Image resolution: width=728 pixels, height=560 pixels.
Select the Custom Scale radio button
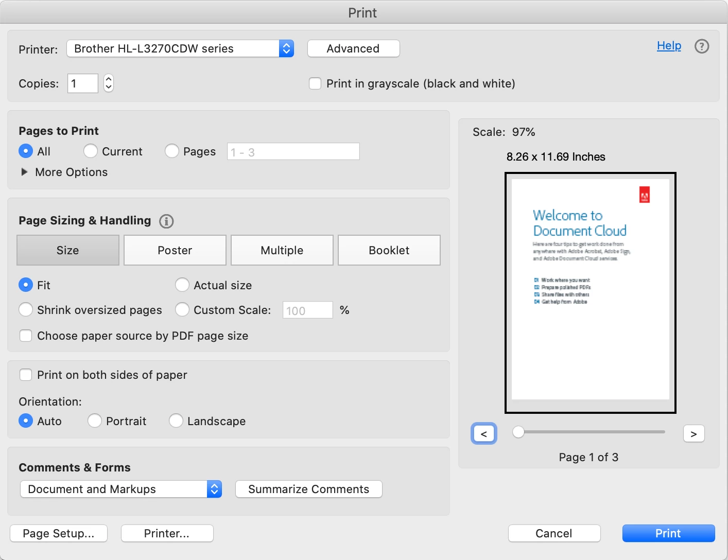182,309
